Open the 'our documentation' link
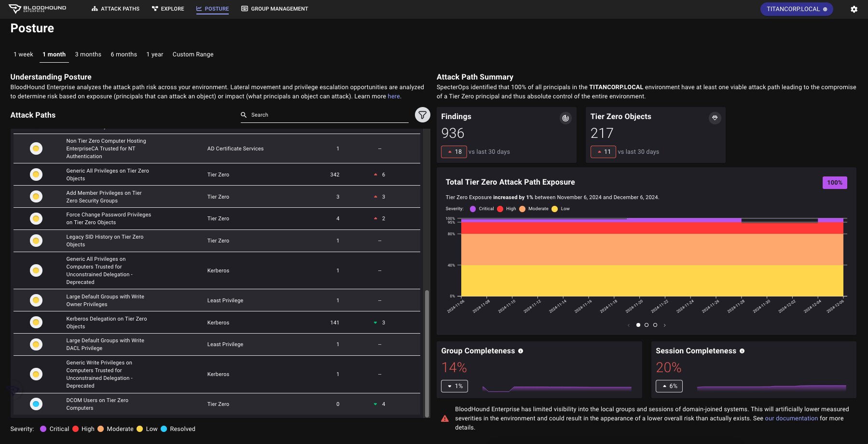The height and width of the screenshot is (444, 868). click(791, 418)
